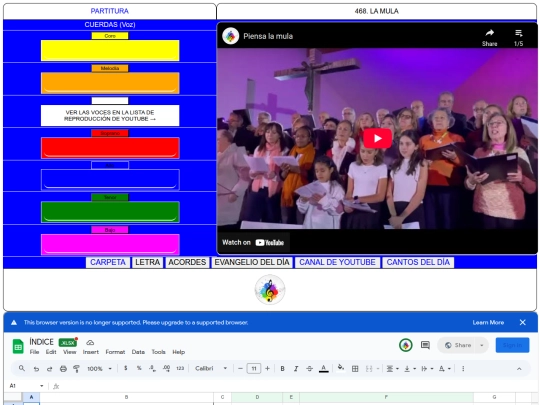Open the Help menu
The width and height of the screenshot is (540, 405).
pyautogui.click(x=178, y=352)
